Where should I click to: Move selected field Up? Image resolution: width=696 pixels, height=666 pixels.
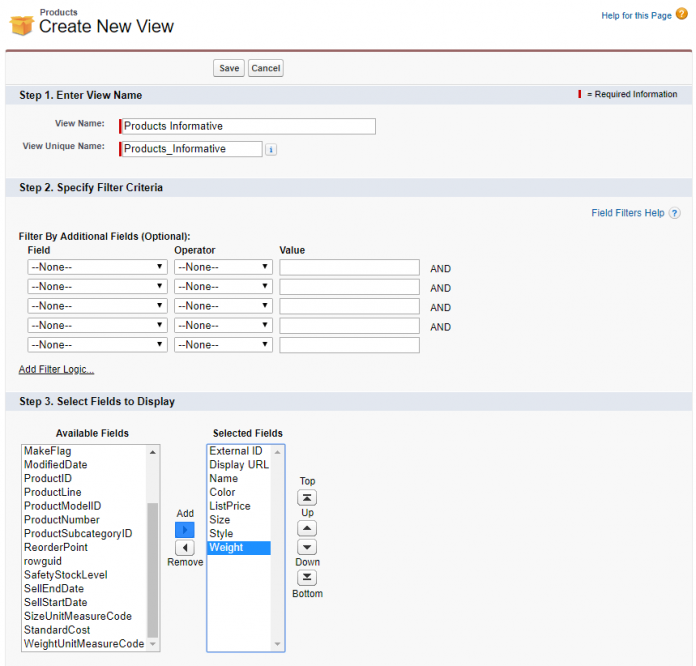click(x=308, y=528)
